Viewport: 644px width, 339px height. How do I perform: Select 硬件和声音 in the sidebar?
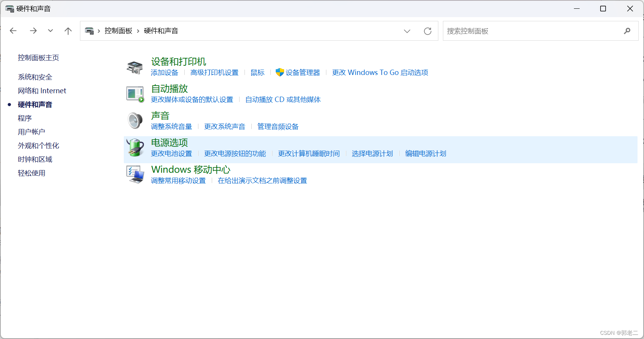pos(35,104)
